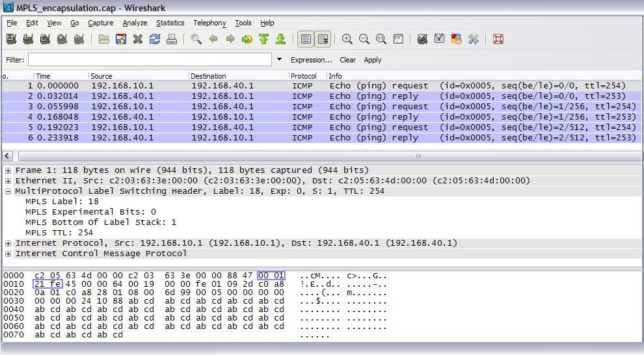Open the Statistics menu

click(x=170, y=23)
